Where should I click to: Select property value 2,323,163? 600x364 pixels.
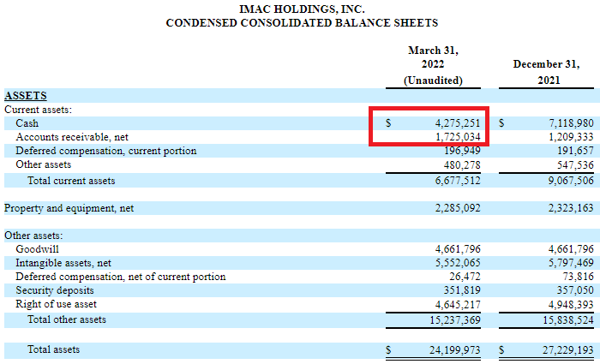point(571,208)
